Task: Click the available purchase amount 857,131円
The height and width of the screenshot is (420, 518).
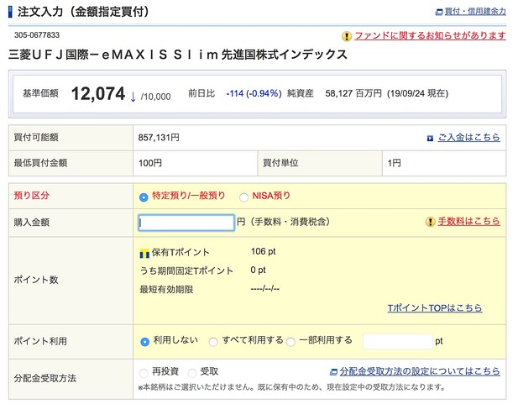Action: tap(159, 138)
